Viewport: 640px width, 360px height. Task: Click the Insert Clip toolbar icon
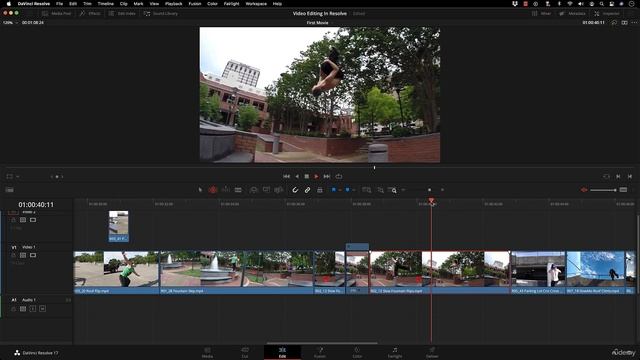click(253, 190)
